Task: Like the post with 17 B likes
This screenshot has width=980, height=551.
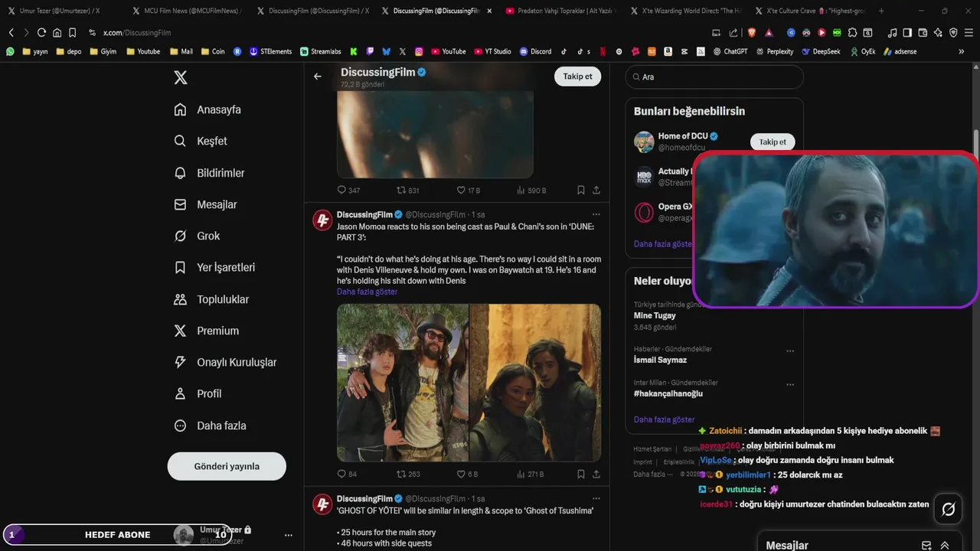Action: click(x=468, y=190)
